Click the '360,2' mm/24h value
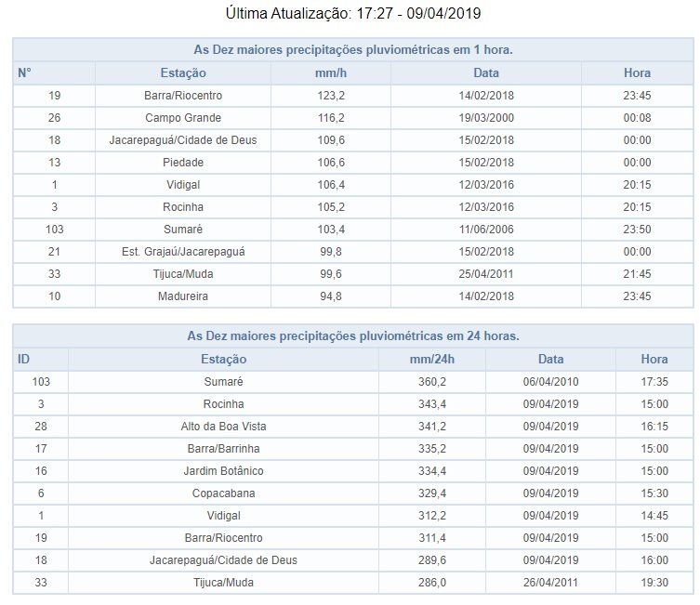This screenshot has height=605, width=700. [x=432, y=382]
